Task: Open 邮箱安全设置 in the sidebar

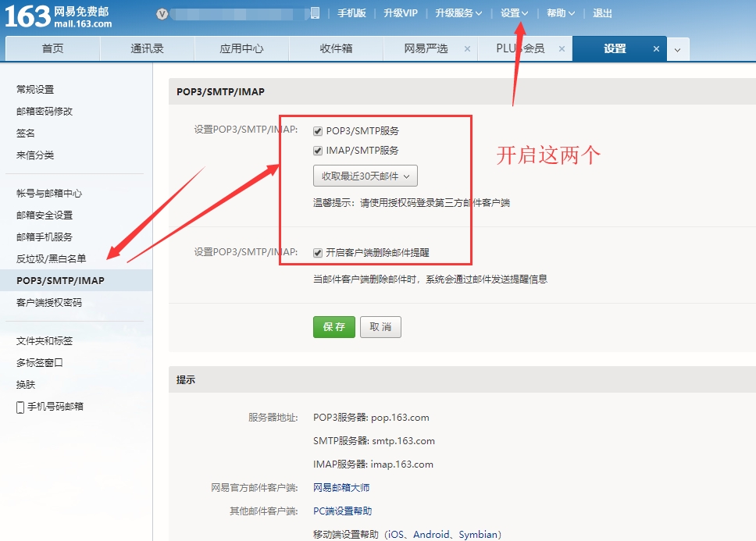Action: click(x=45, y=215)
